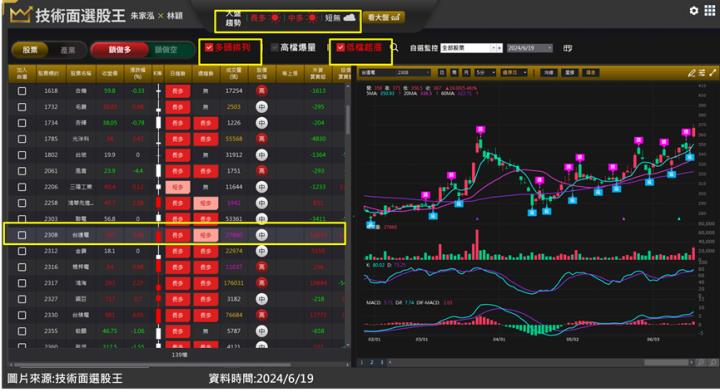Switch chart to the 周 period

(x=454, y=73)
